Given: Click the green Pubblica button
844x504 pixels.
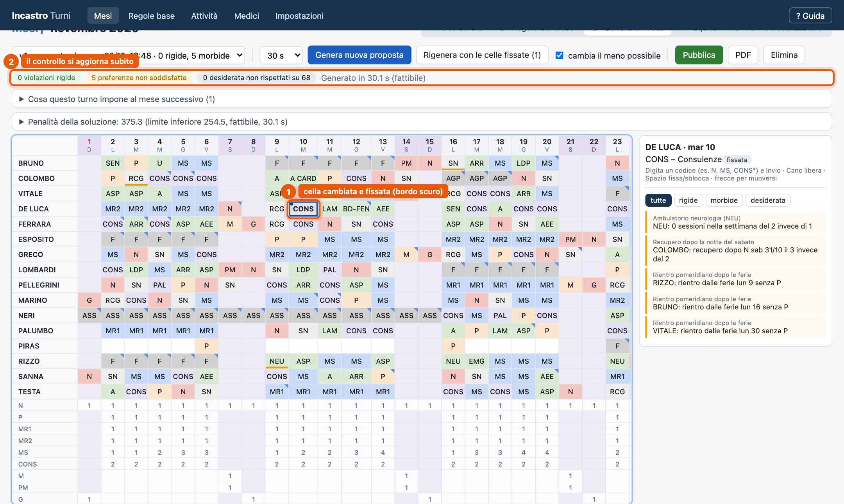Looking at the screenshot, I should (x=699, y=55).
